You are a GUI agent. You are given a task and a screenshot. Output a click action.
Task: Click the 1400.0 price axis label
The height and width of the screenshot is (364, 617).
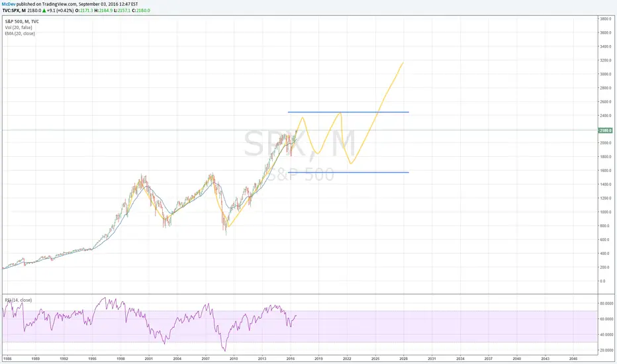click(x=605, y=184)
